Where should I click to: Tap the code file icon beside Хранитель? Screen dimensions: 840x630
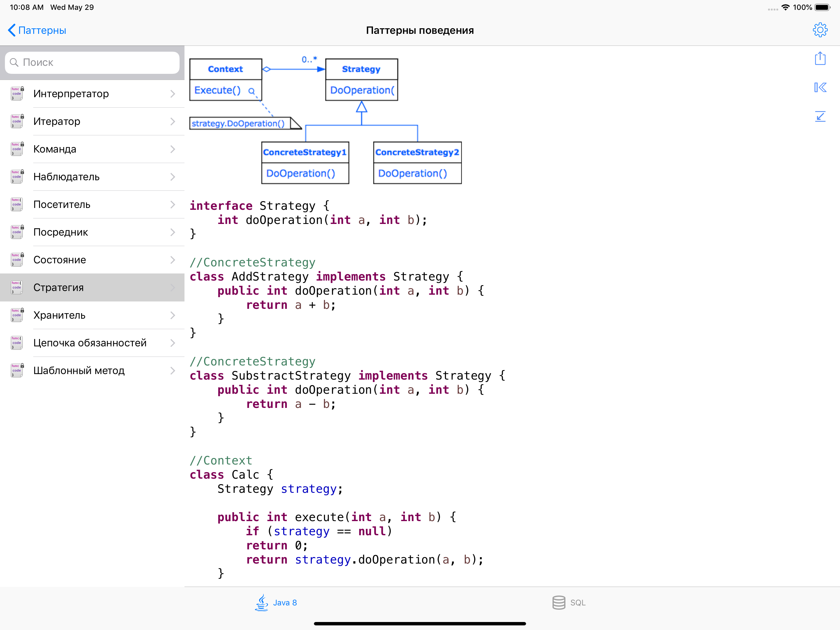pyautogui.click(x=17, y=315)
